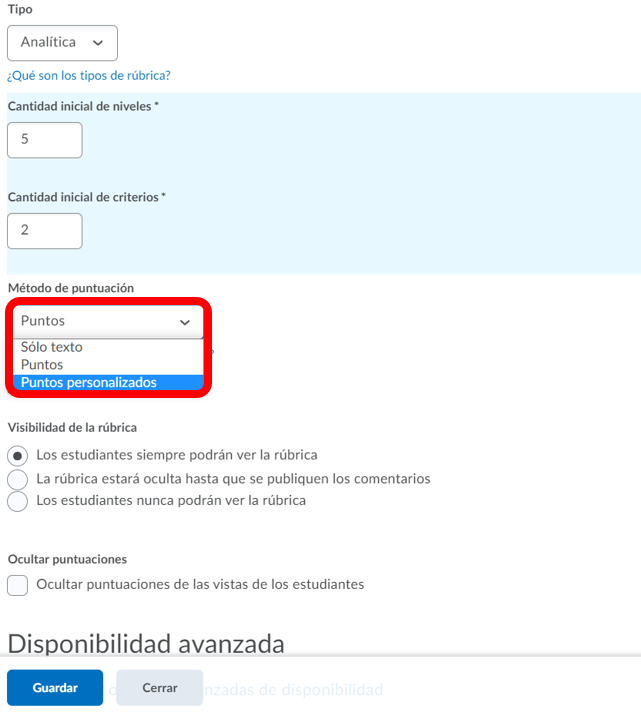The width and height of the screenshot is (641, 712).
Task: Click the 'Los estudiantes siempre podrán ver la rúbrica' label
Action: coord(177,455)
